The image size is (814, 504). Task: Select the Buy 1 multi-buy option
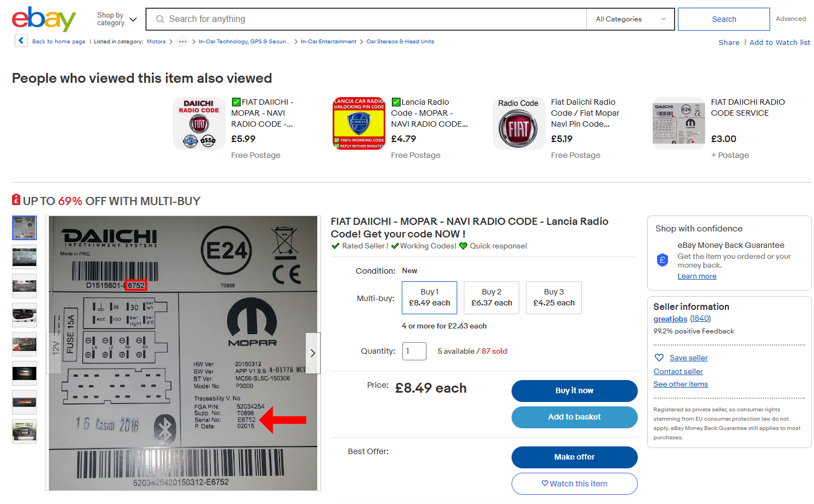429,297
